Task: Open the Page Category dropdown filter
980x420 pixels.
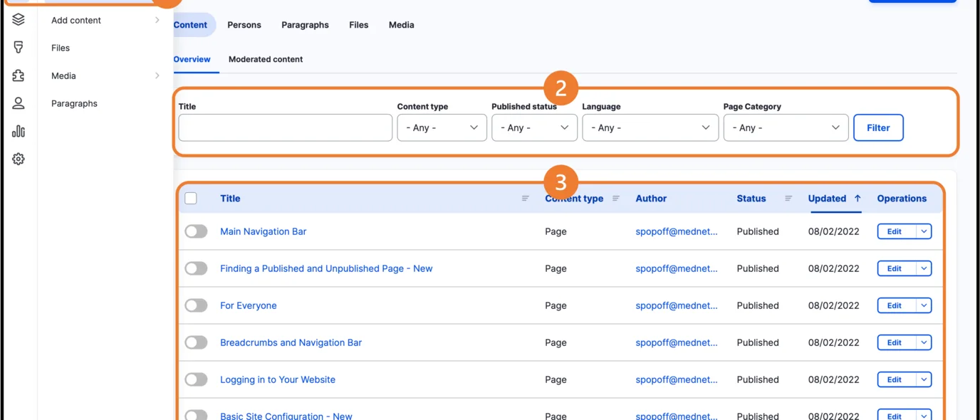Action: [786, 127]
